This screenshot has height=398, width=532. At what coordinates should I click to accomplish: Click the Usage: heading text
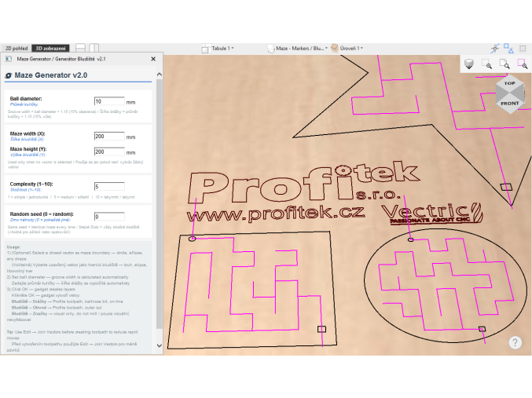[13, 247]
